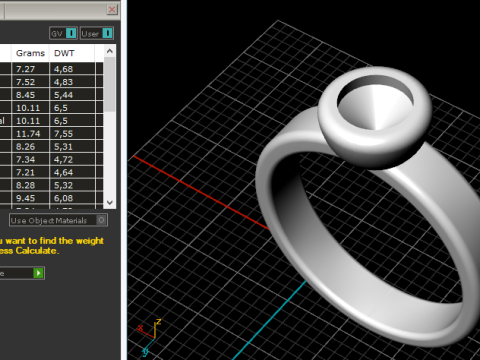Select the 8.26 grams cell
Viewport: 480px width, 360px height.
click(30, 146)
